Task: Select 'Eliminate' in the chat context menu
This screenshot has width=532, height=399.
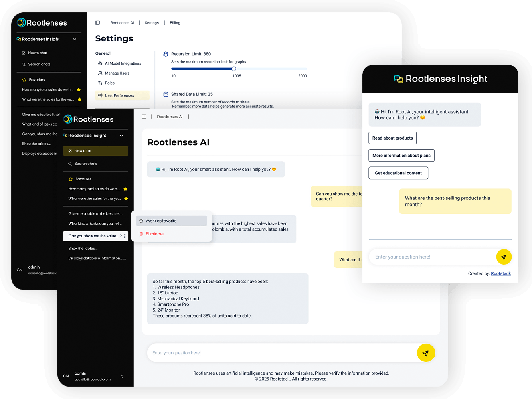Action: coord(155,234)
